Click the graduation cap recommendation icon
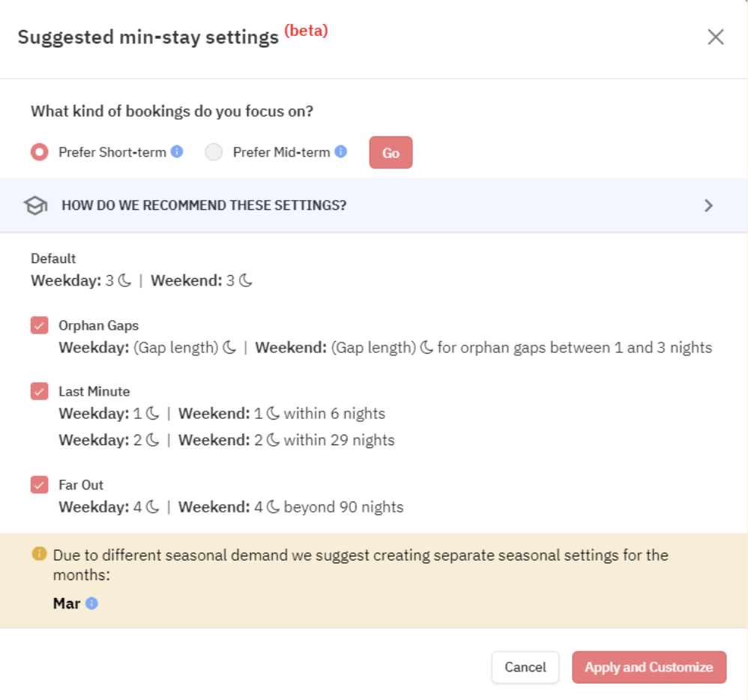 click(35, 205)
